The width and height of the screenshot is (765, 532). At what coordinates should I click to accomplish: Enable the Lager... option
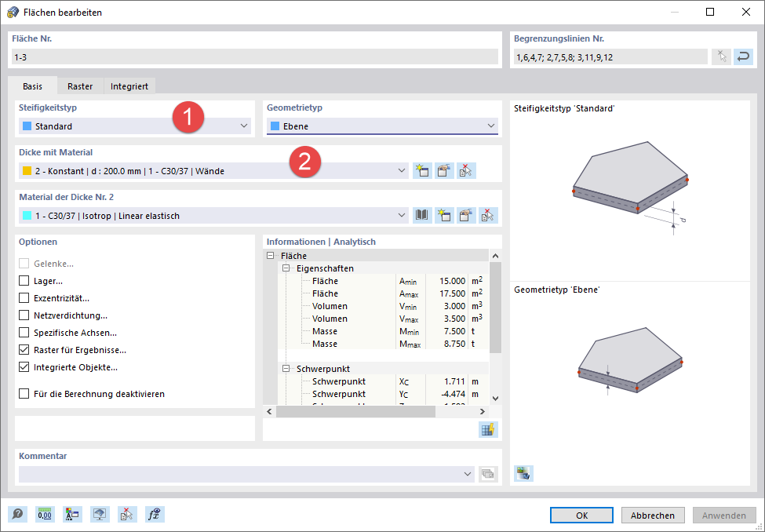24,281
